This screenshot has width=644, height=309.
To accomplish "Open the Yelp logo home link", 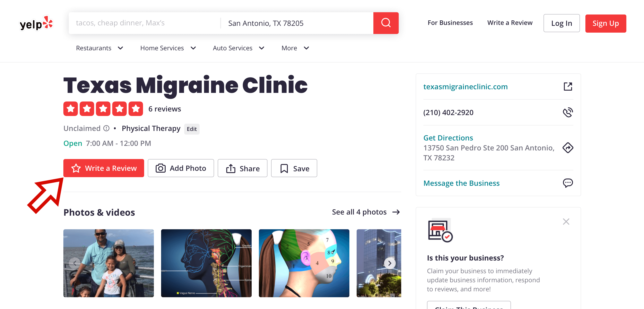I will (x=36, y=23).
